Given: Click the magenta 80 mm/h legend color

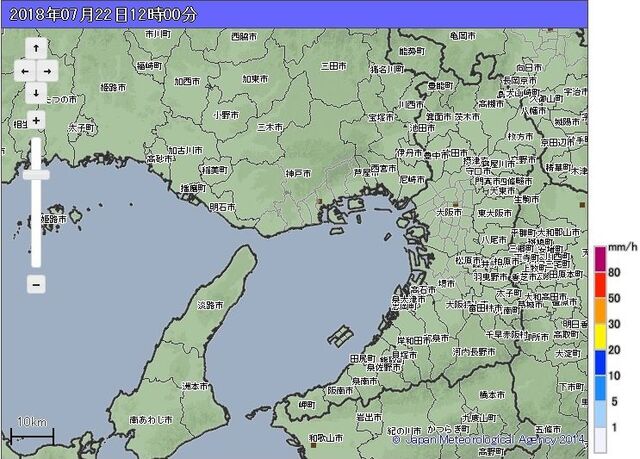Looking at the screenshot, I should (x=600, y=259).
